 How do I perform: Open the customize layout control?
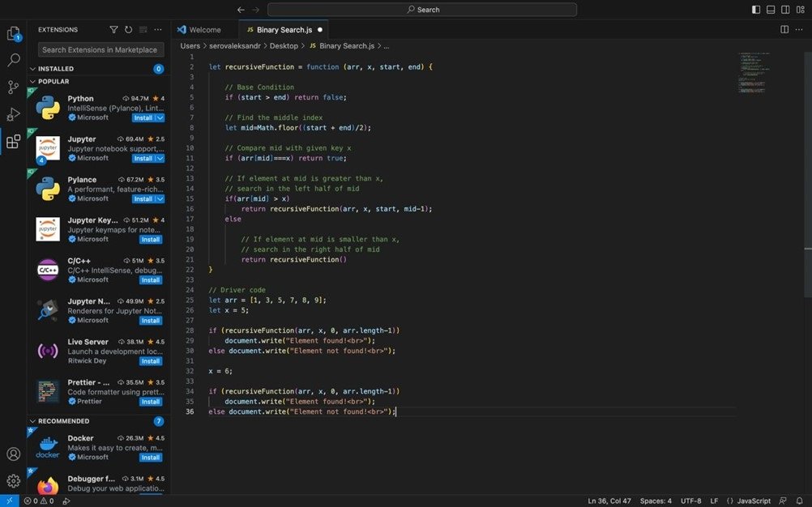click(800, 9)
